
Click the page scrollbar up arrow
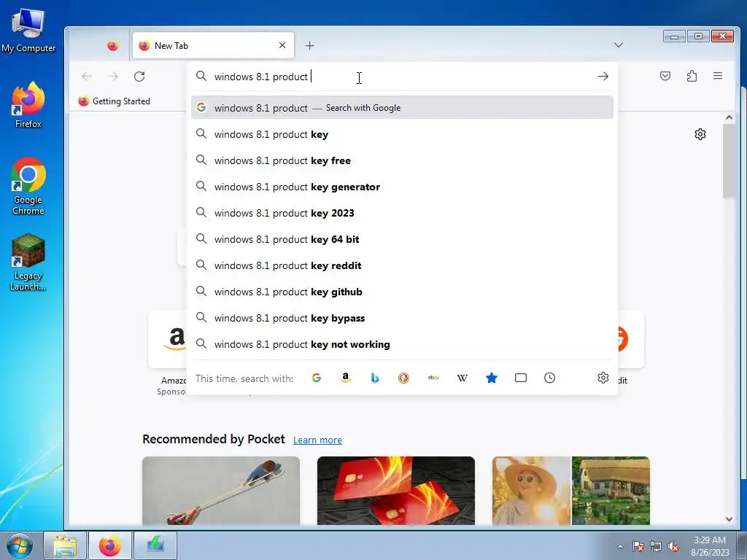[729, 117]
